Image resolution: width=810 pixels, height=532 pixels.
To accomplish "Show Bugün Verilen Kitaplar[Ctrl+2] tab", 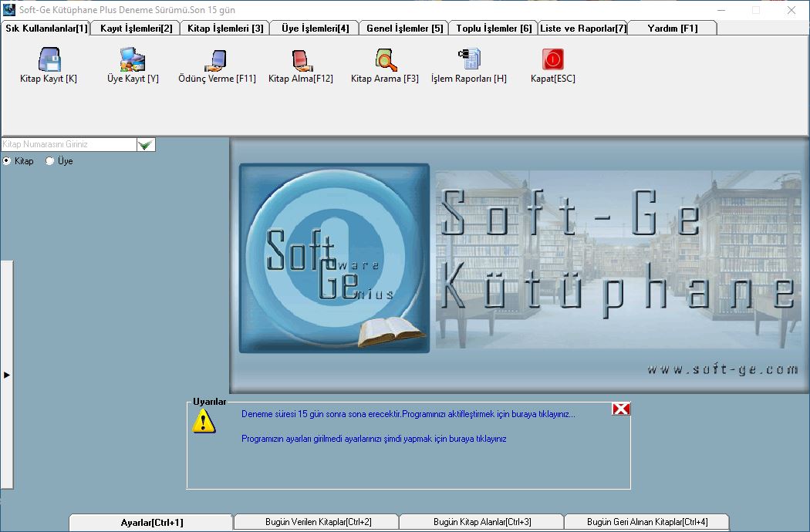I will (318, 522).
